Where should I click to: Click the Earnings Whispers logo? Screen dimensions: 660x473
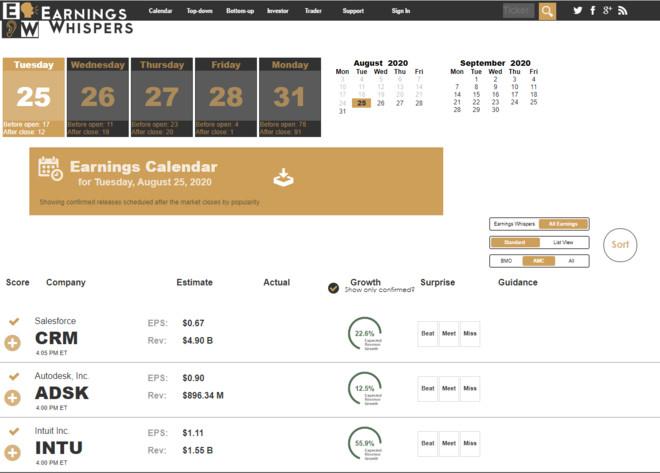[x=67, y=20]
